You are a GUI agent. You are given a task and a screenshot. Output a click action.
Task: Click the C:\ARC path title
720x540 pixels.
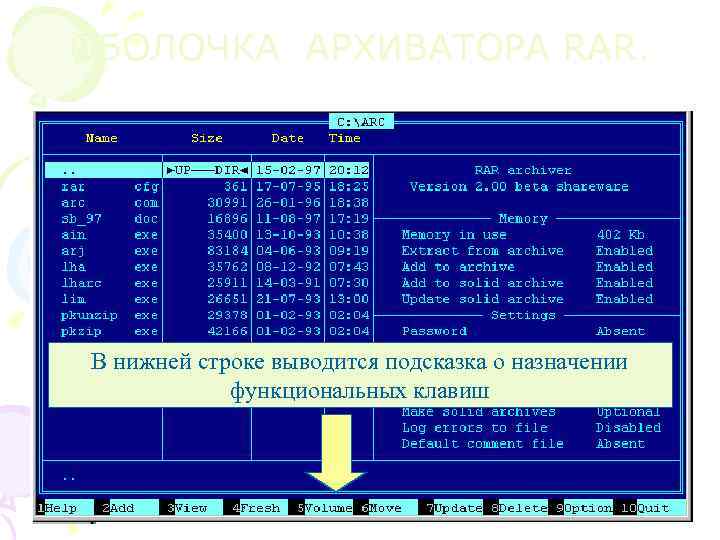[361, 122]
